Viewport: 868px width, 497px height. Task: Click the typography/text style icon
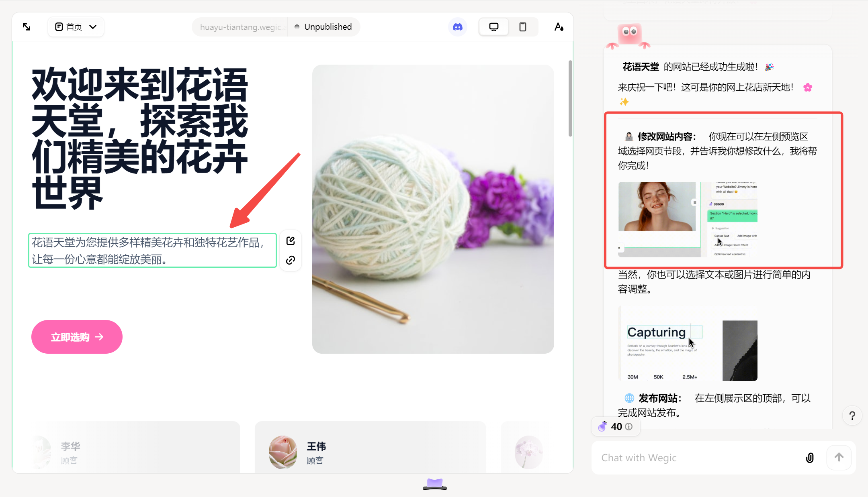[x=559, y=27]
